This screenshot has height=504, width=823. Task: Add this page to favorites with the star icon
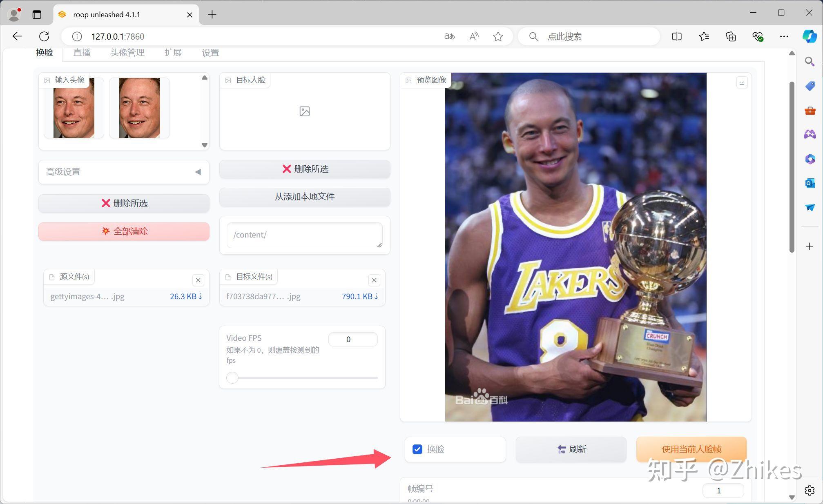(x=498, y=36)
